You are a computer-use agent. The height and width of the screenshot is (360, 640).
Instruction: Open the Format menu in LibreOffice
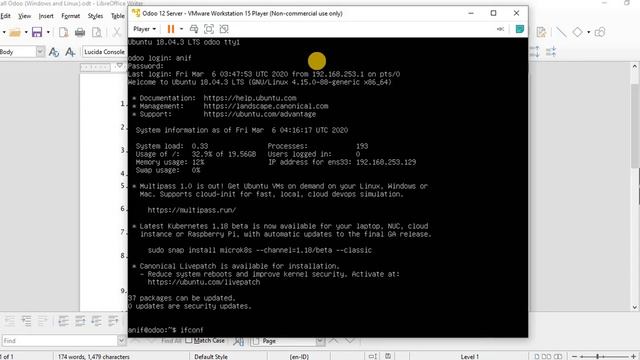(x=71, y=16)
